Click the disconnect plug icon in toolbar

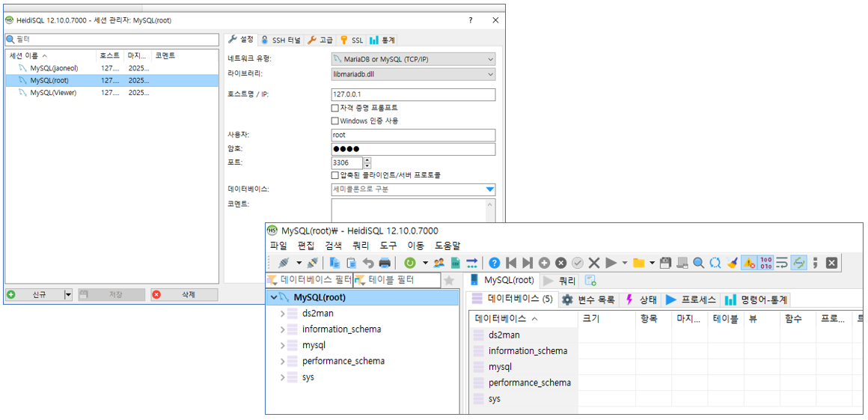pyautogui.click(x=313, y=263)
